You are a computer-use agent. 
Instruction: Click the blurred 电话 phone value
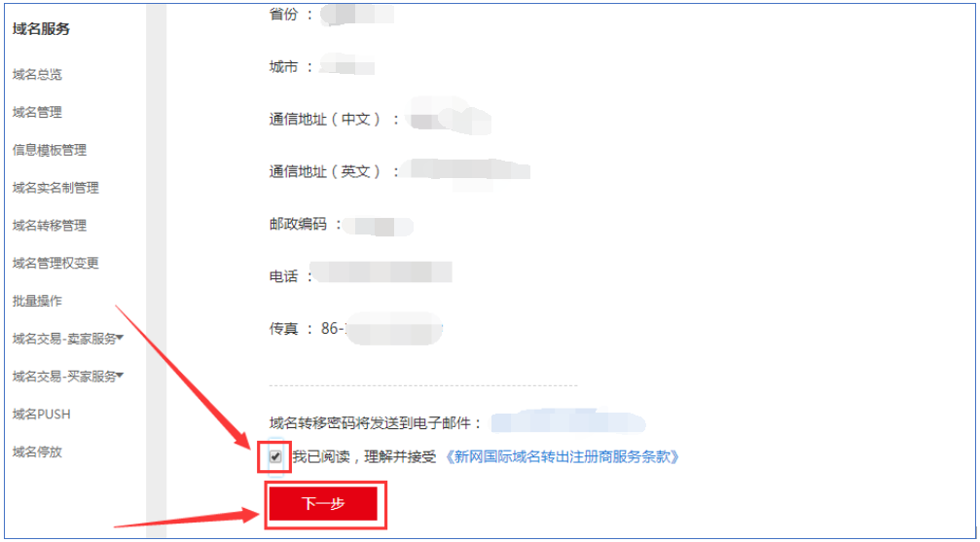[x=381, y=272]
